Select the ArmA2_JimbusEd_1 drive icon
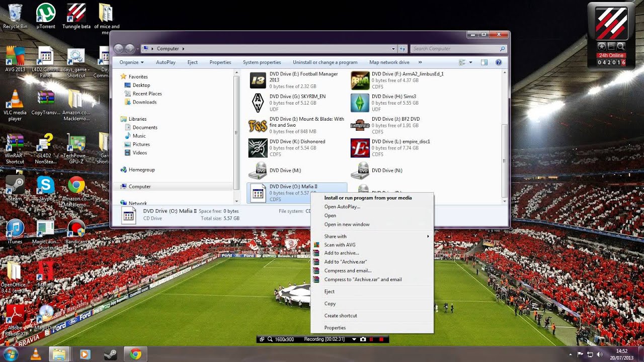Screen dimensions: 644x362 pos(360,80)
